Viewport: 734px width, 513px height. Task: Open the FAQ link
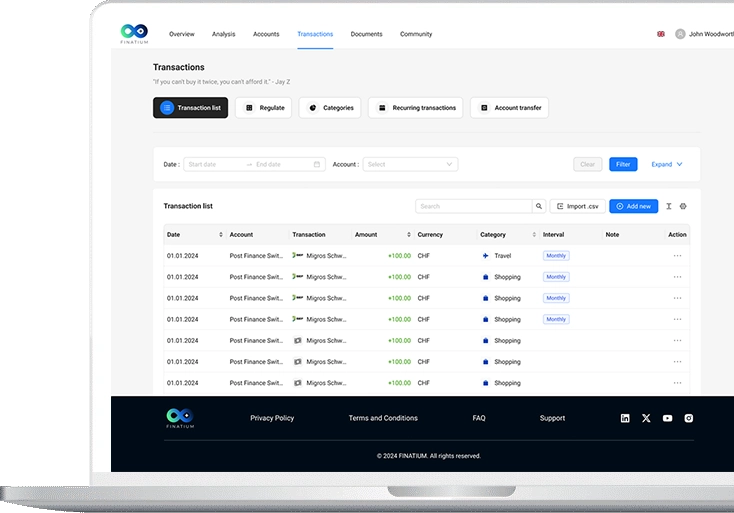[479, 418]
